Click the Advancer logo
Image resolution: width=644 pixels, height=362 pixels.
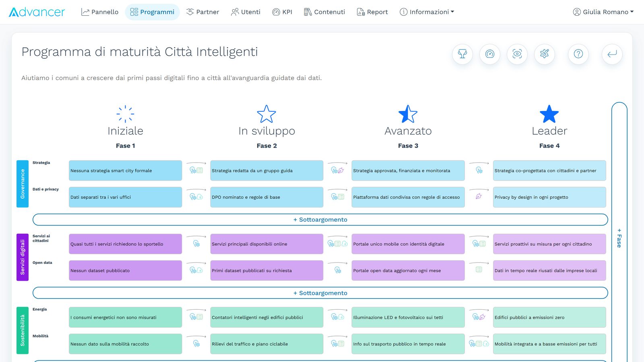click(x=37, y=12)
